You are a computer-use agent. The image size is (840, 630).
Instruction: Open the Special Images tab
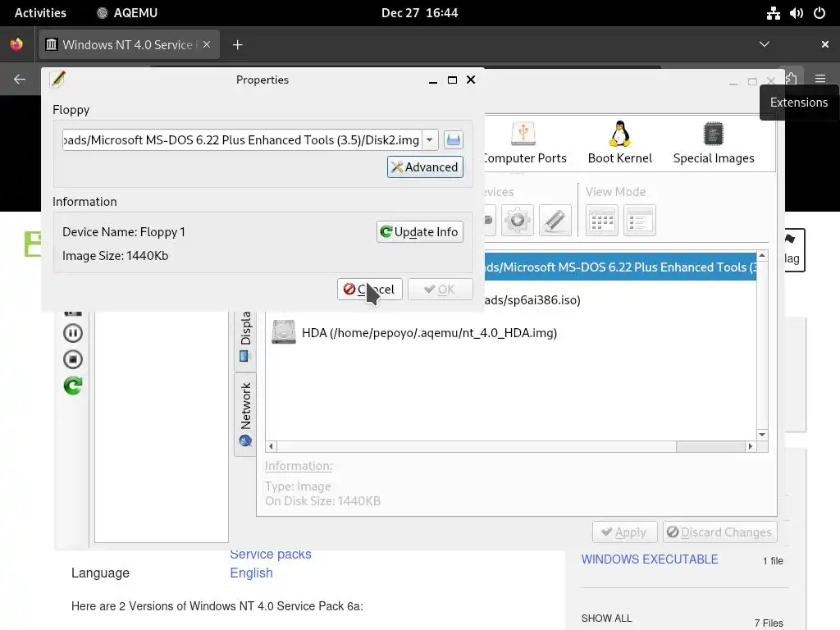(x=714, y=144)
